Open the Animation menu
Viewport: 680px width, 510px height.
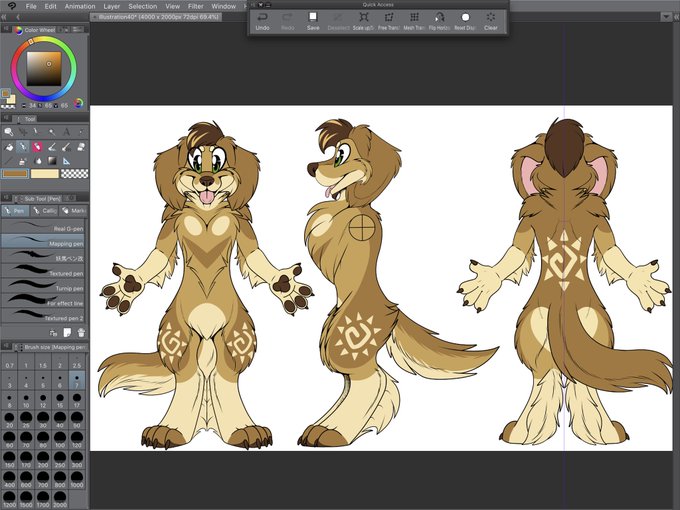tap(80, 6)
